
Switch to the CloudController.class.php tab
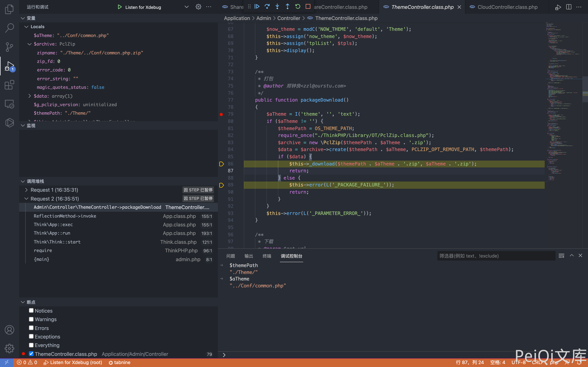point(507,7)
